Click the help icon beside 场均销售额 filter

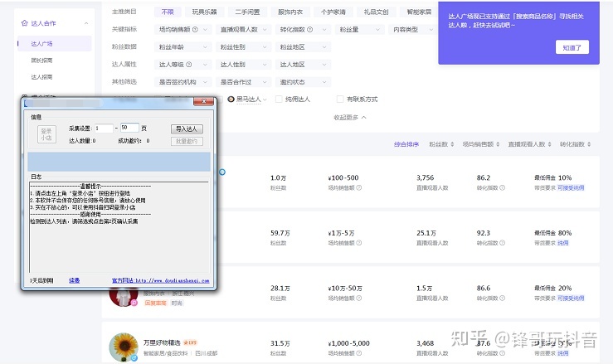(x=194, y=29)
